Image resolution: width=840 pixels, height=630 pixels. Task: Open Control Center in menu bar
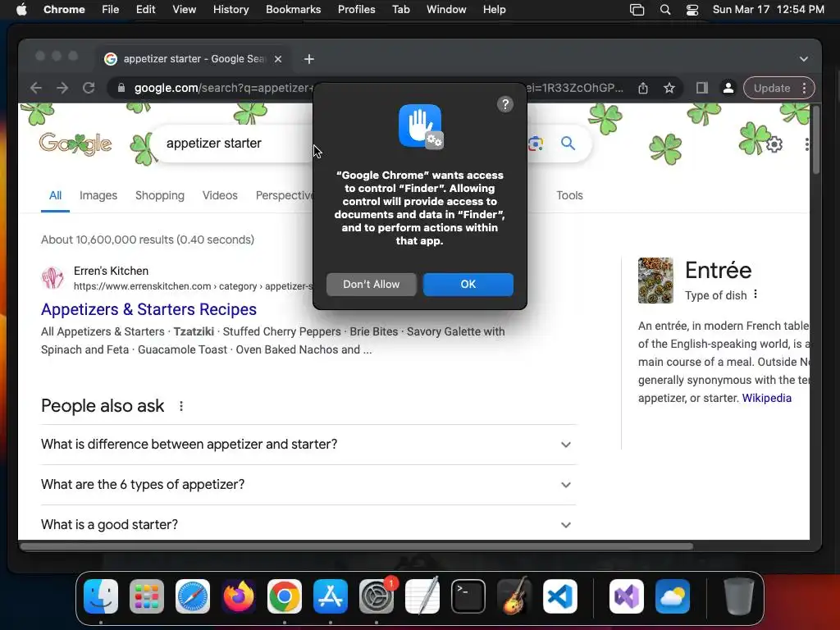(692, 10)
